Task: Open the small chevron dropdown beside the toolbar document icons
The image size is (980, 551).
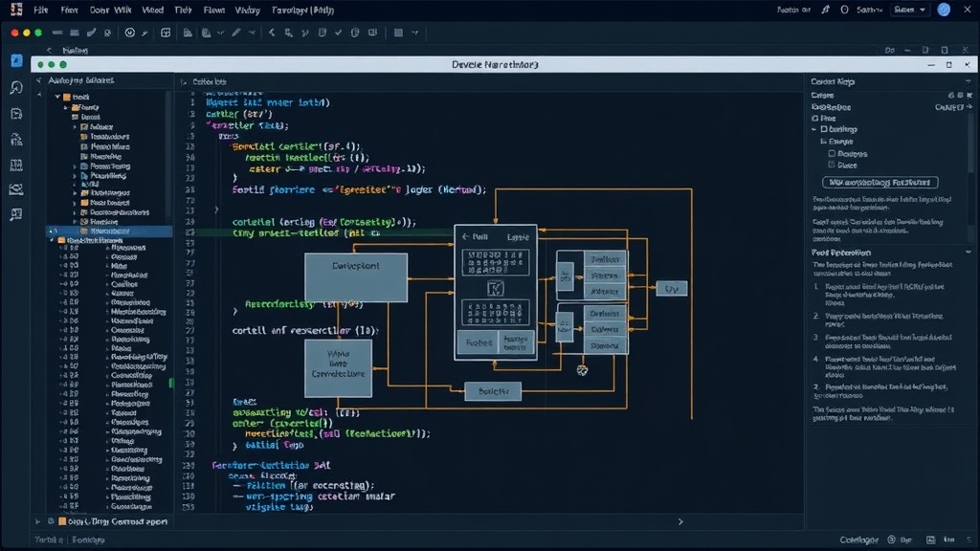Action: 221,33
